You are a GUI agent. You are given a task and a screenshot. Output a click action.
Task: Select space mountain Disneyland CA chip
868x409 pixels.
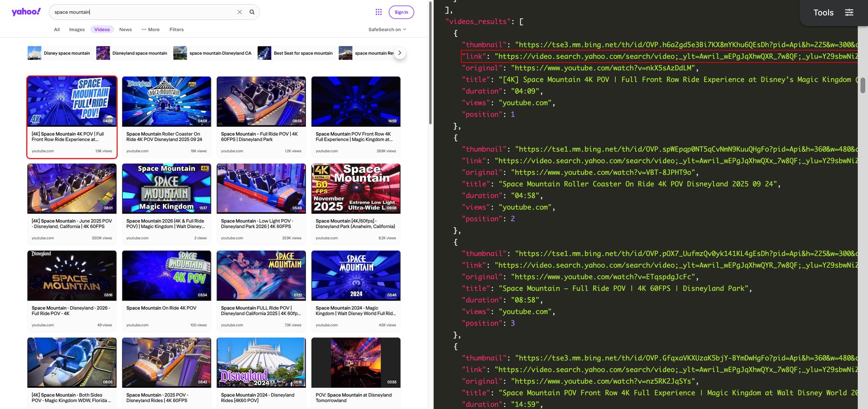[x=213, y=53]
